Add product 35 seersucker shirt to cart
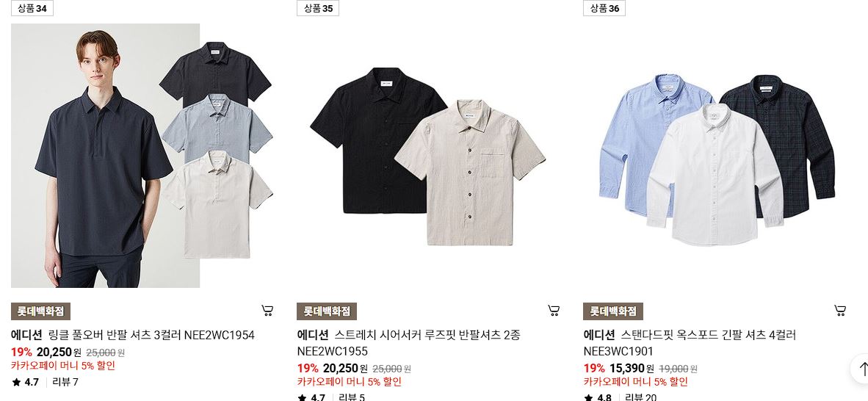 coord(554,311)
